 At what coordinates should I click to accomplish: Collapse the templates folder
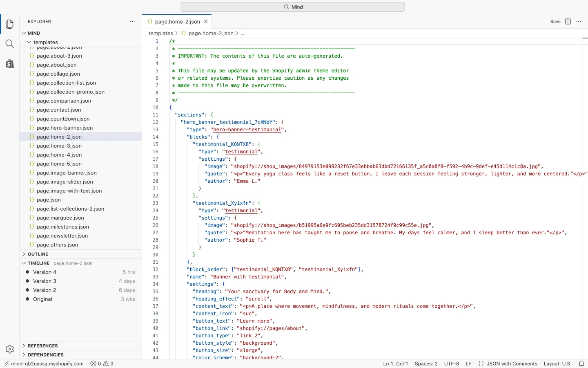point(81,42)
